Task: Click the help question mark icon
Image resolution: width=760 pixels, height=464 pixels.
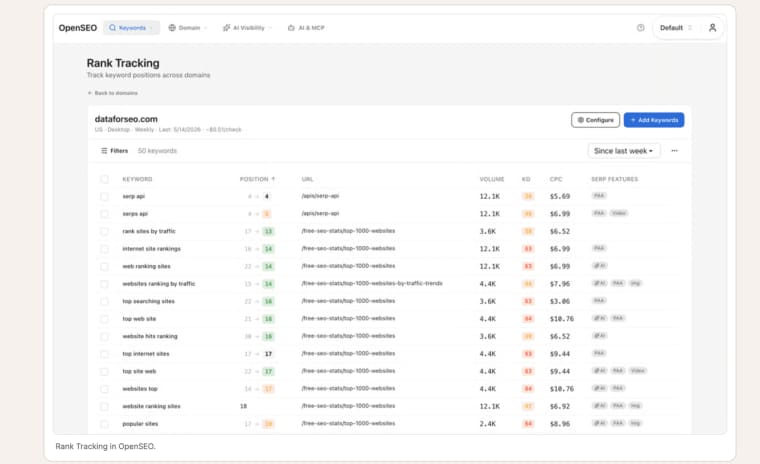Action: 640,28
